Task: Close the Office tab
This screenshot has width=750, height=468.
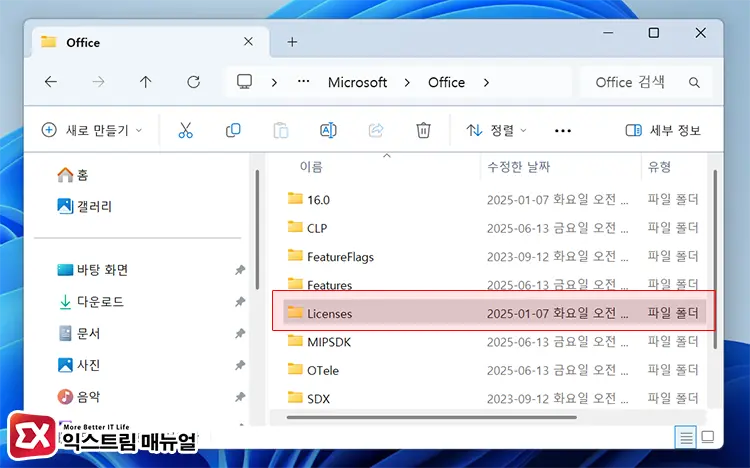Action: coord(248,42)
